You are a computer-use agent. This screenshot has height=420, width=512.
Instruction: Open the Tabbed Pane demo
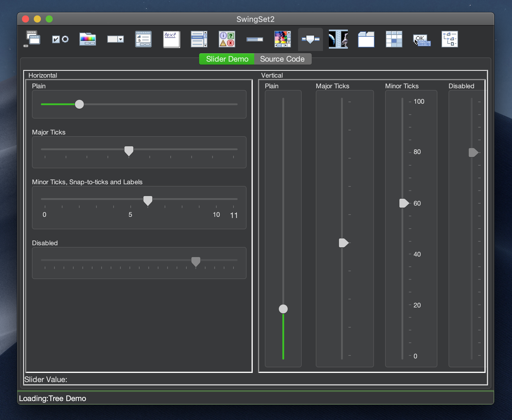pyautogui.click(x=366, y=39)
